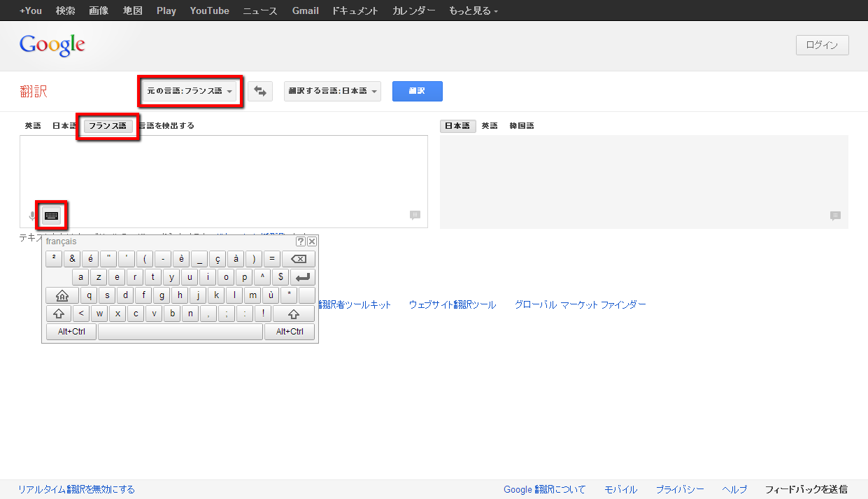The height and width of the screenshot is (499, 868).
Task: Click the モバイル footer link
Action: click(621, 489)
